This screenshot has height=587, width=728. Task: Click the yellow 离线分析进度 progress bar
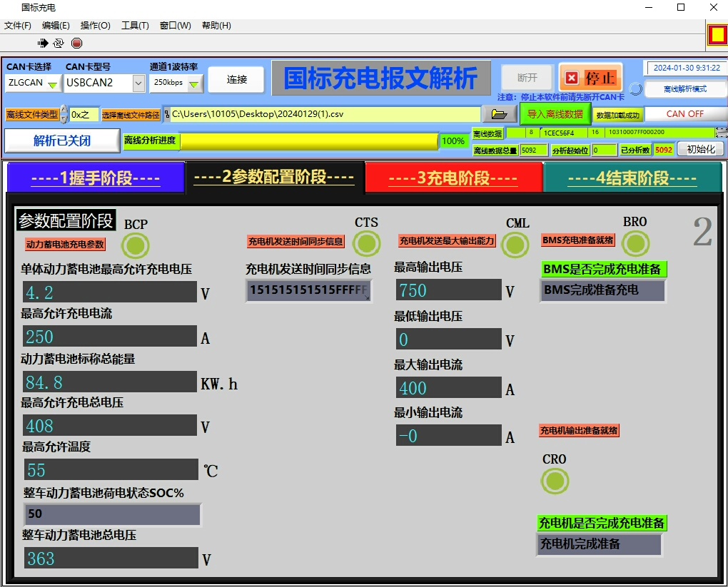308,141
